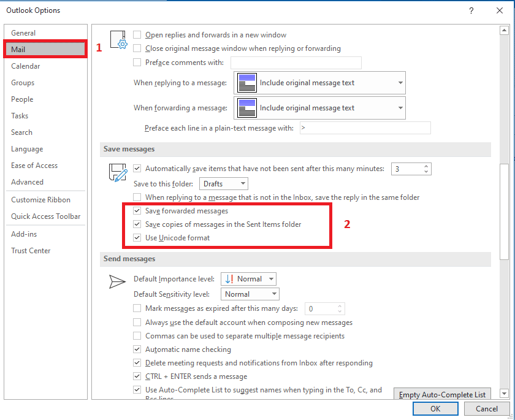Toggle Automatic name checking

(x=137, y=349)
